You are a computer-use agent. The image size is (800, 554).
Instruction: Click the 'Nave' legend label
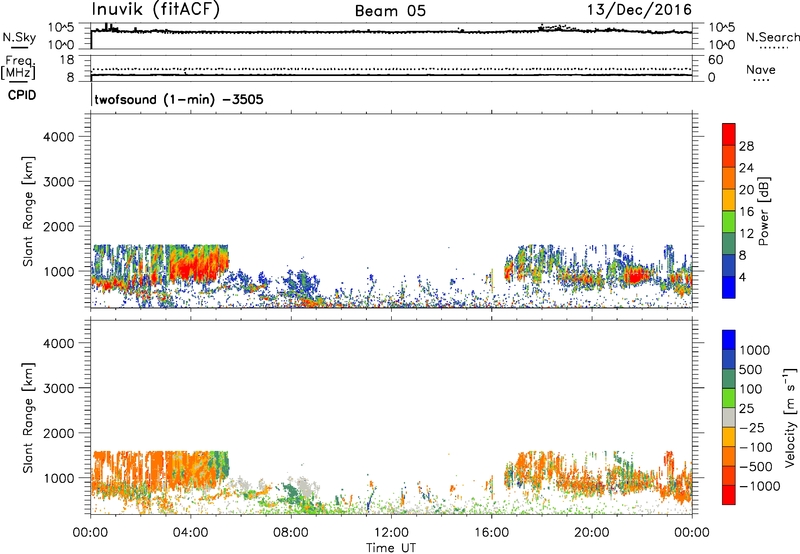[x=761, y=69]
